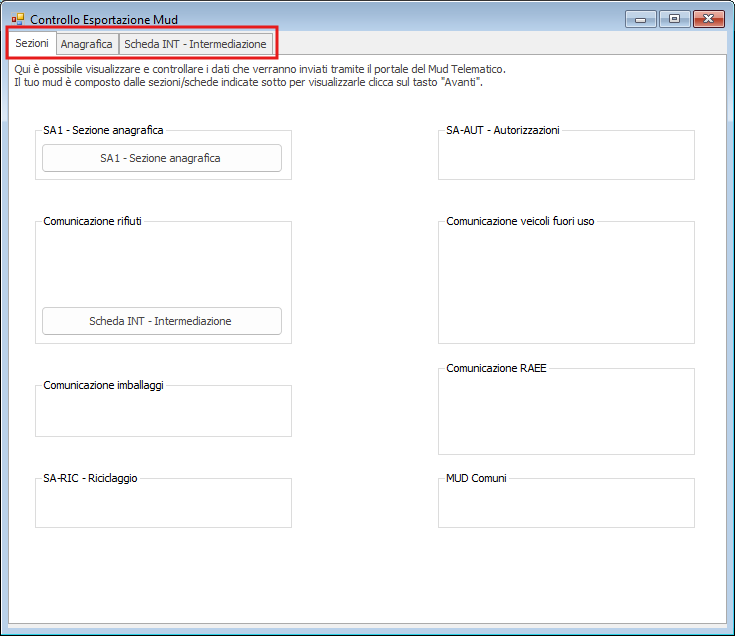This screenshot has height=636, width=735.
Task: Click the Comunicazione RAEE group box
Action: tap(566, 412)
